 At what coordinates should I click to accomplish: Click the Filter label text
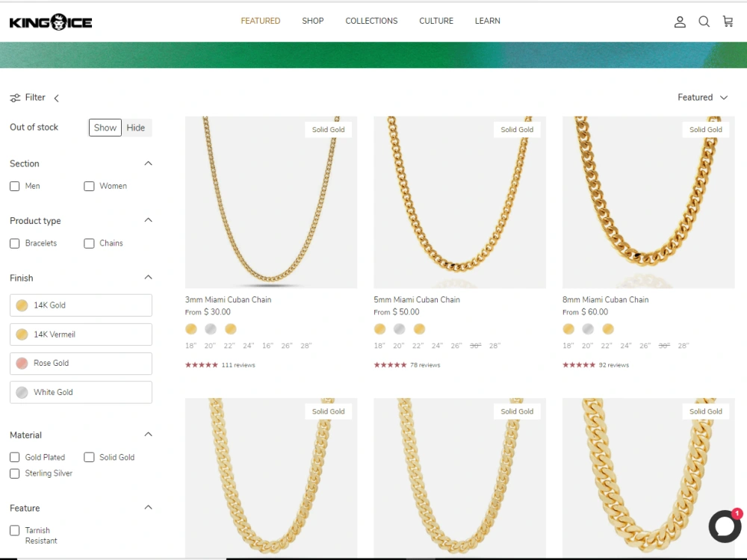point(35,98)
